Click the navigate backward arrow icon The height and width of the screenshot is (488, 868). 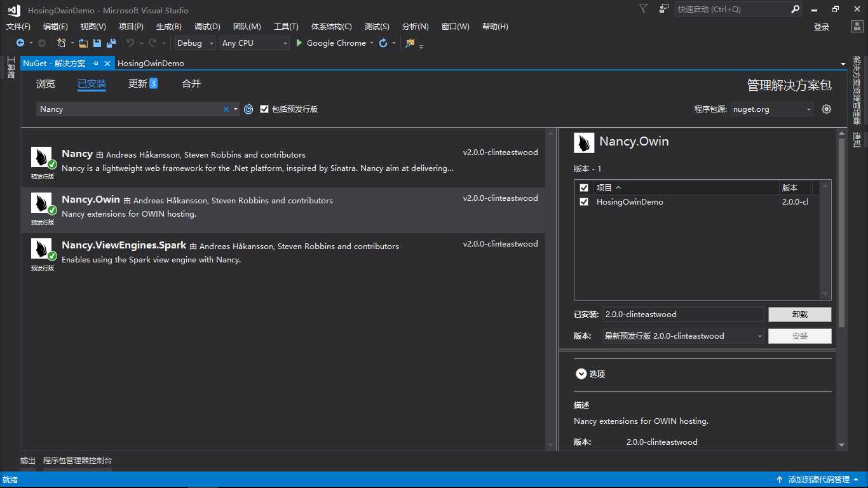[x=20, y=43]
